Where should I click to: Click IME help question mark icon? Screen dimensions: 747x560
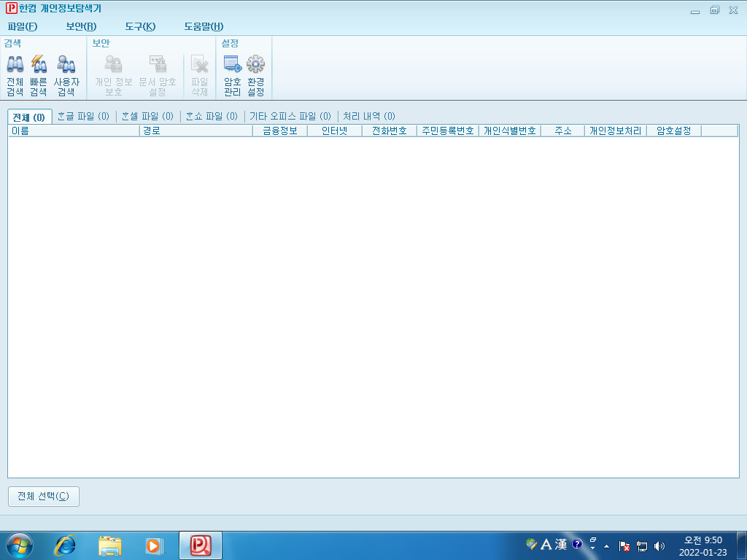click(577, 544)
